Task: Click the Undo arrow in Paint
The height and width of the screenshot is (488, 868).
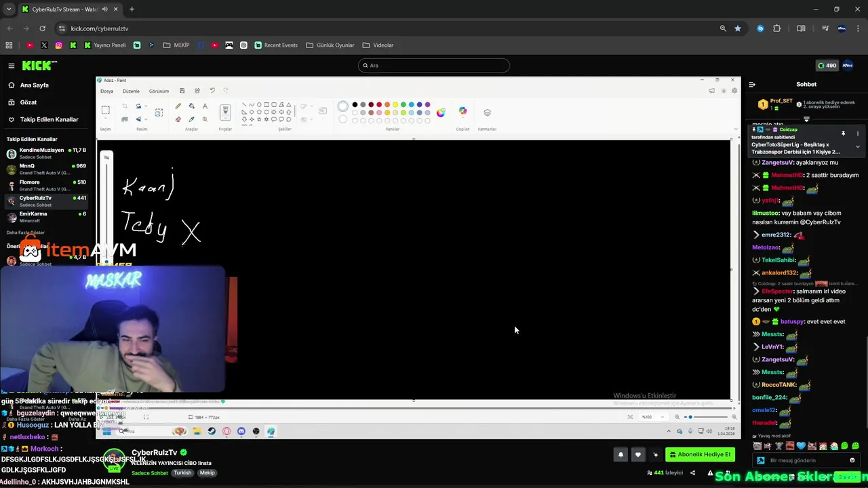Action: coord(212,91)
